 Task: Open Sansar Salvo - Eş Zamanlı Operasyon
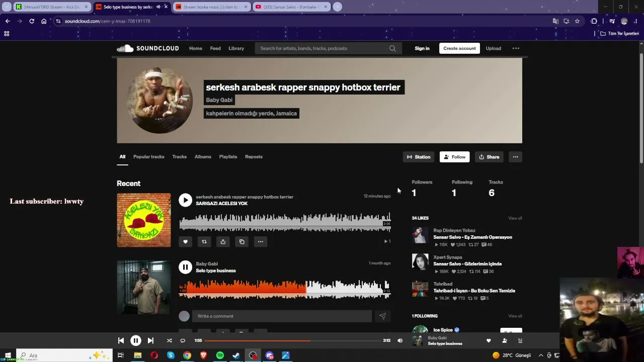click(x=473, y=237)
